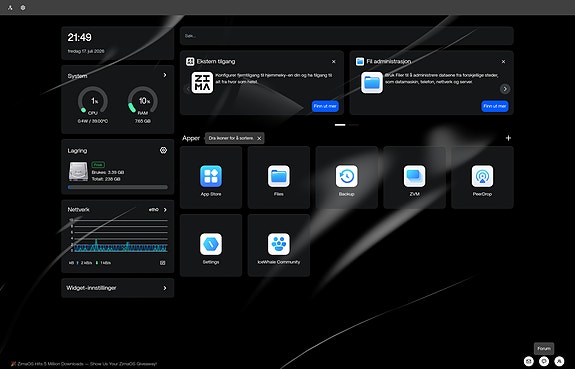Click the folder icon in Fil administrasjon card
575x369 pixels.
pos(372,83)
